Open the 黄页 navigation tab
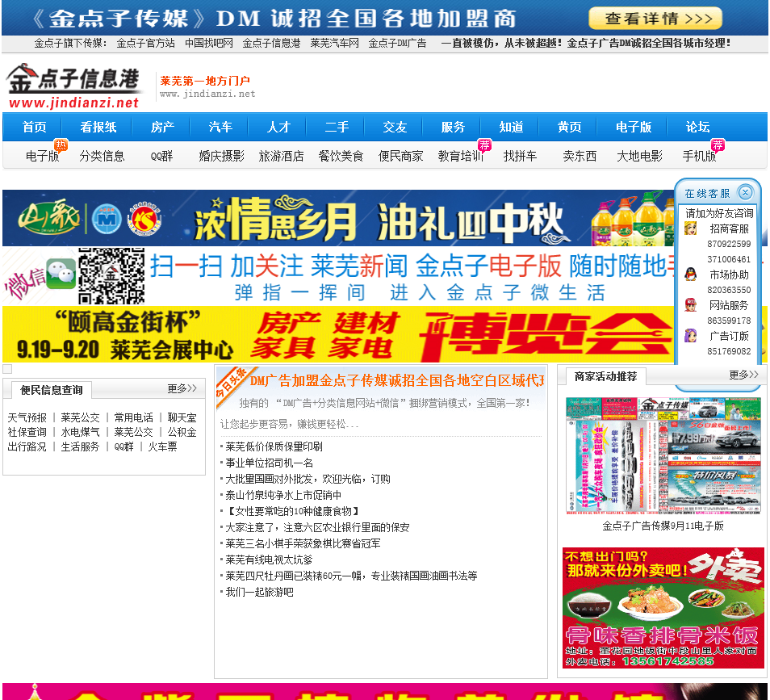The height and width of the screenshot is (700, 770). 569,128
